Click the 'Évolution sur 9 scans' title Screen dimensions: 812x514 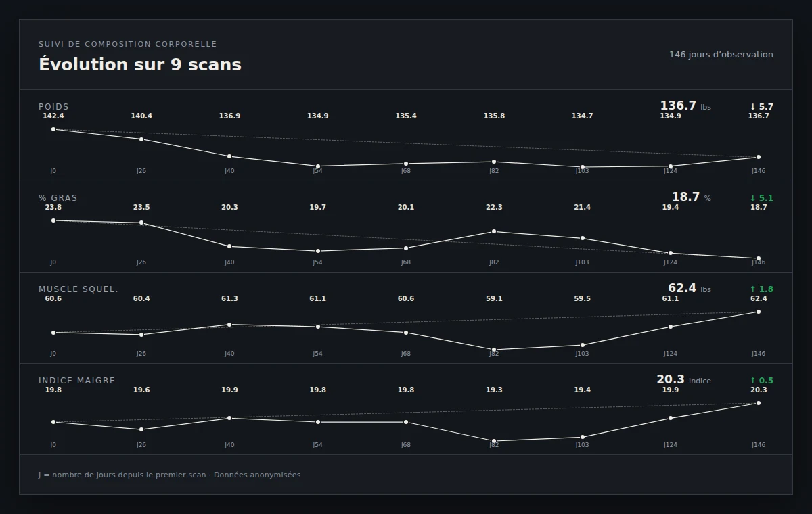pos(140,64)
